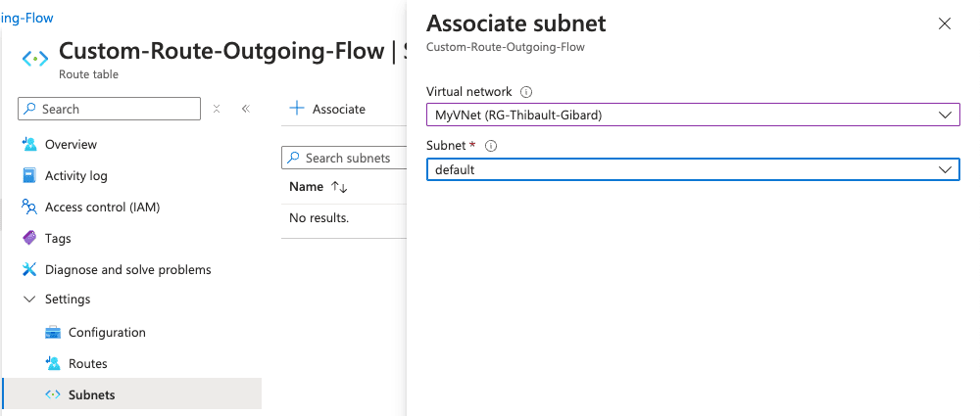Open Tags in the sidebar

(58, 238)
